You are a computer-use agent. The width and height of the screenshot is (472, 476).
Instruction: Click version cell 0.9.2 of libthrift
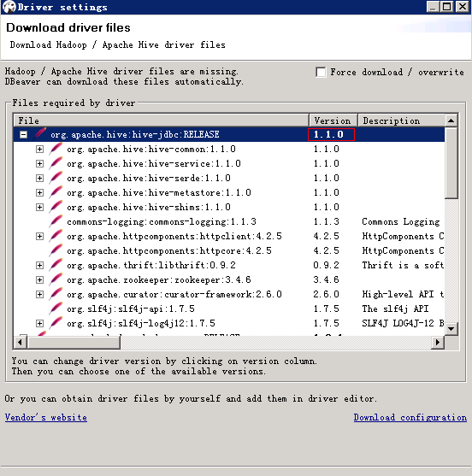coord(326,265)
